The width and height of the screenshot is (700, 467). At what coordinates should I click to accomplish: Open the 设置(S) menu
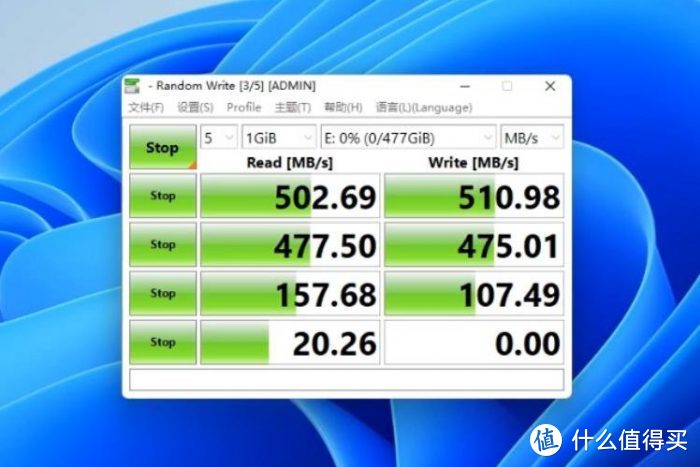coord(195,108)
